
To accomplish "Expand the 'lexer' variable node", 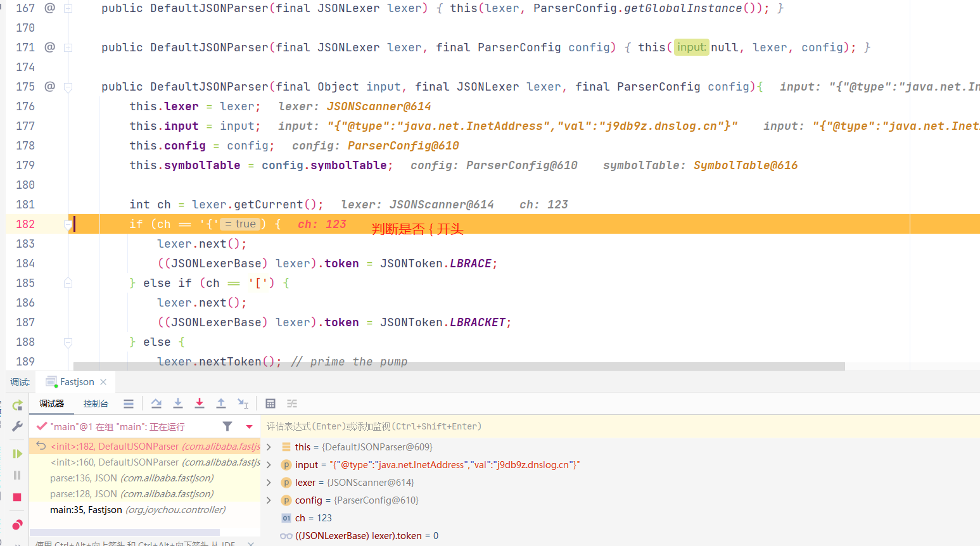I will [x=269, y=483].
